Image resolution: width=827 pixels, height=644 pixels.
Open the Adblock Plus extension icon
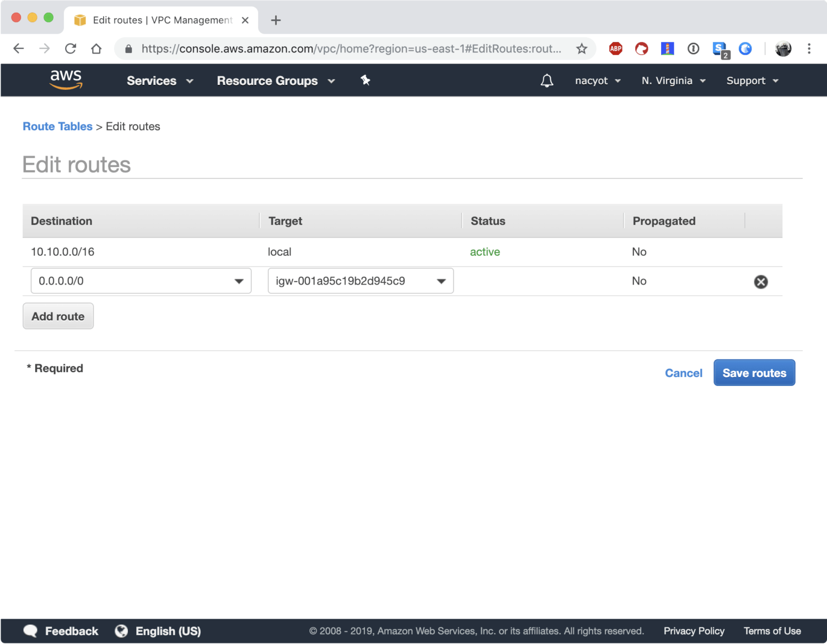(x=616, y=49)
